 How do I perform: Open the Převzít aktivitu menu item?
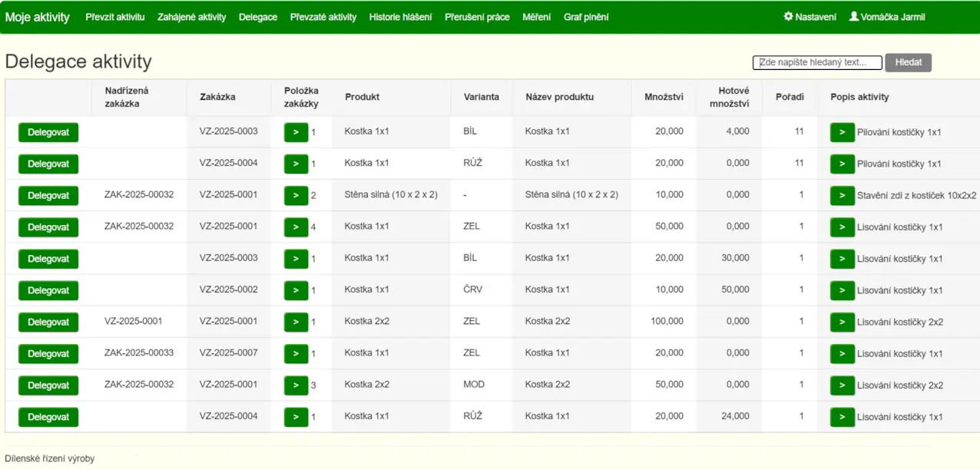(115, 17)
